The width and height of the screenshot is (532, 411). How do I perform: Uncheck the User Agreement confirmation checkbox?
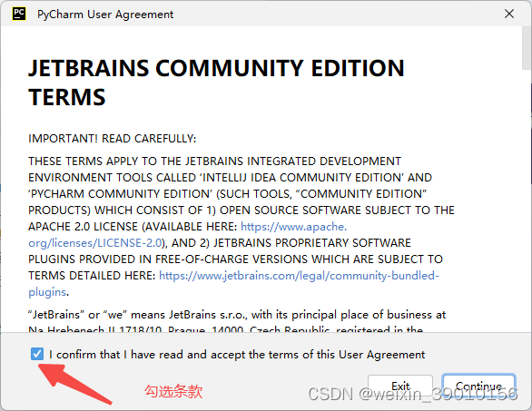coord(37,354)
